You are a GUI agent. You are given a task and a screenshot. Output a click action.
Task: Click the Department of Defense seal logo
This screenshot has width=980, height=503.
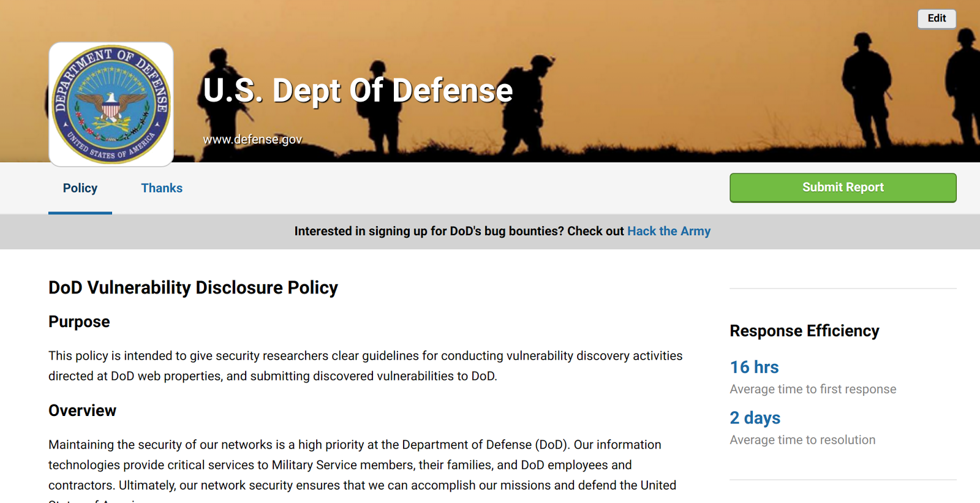click(111, 104)
